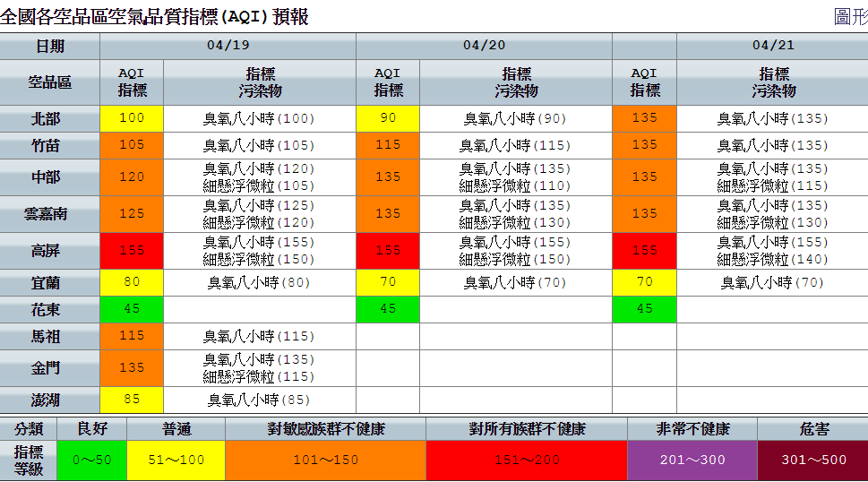Image resolution: width=868 pixels, height=482 pixels.
Task: Select the 04/20 date header
Action: click(485, 46)
